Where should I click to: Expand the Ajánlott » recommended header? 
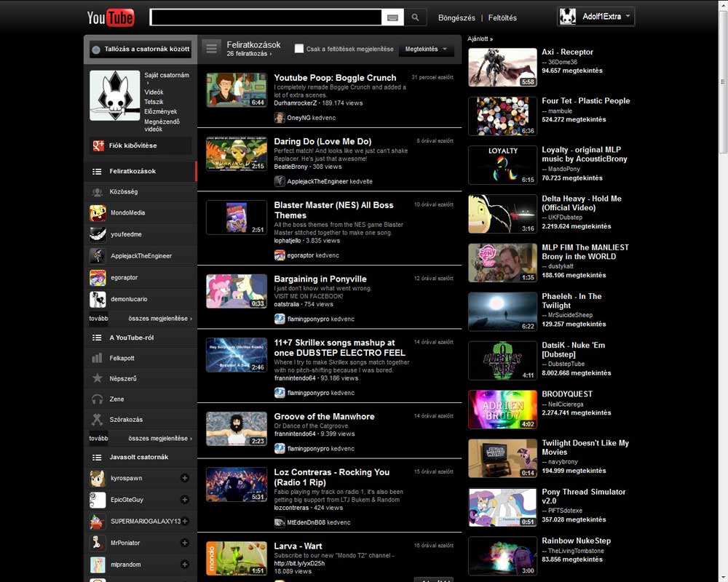pos(480,39)
